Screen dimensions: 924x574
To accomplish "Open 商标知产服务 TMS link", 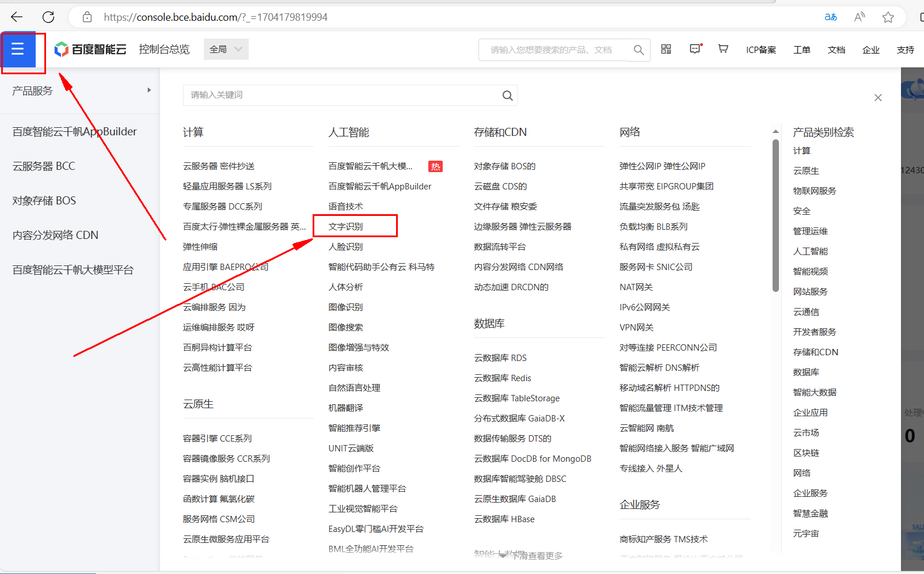I will pos(664,539).
